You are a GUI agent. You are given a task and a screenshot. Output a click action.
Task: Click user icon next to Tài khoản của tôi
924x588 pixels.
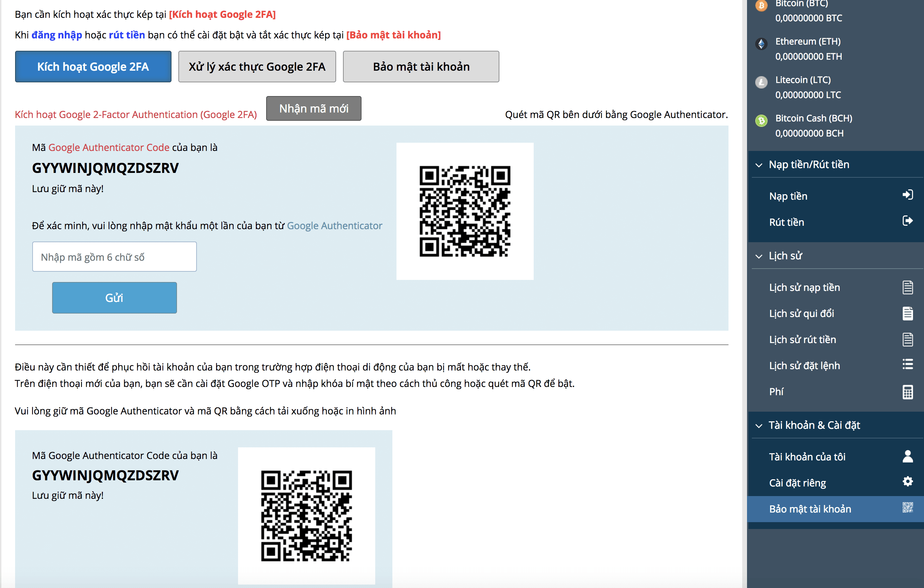[x=908, y=456]
